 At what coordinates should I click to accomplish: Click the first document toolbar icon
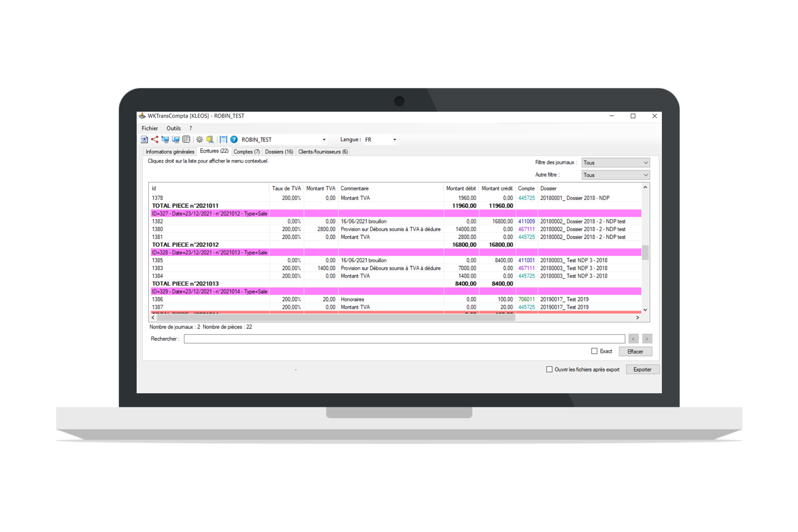144,139
